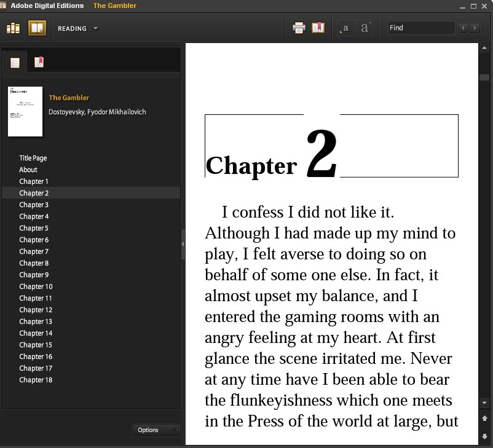Select the Reading view book icon

37,28
